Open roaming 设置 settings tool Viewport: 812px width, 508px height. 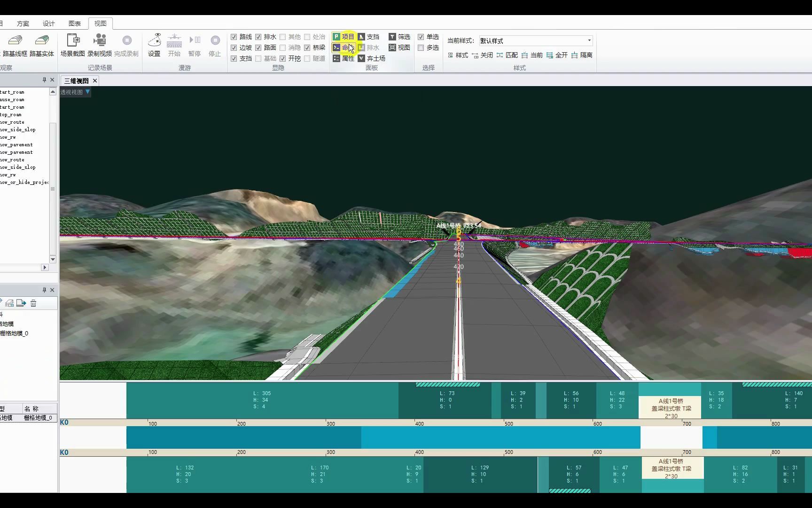[154, 45]
